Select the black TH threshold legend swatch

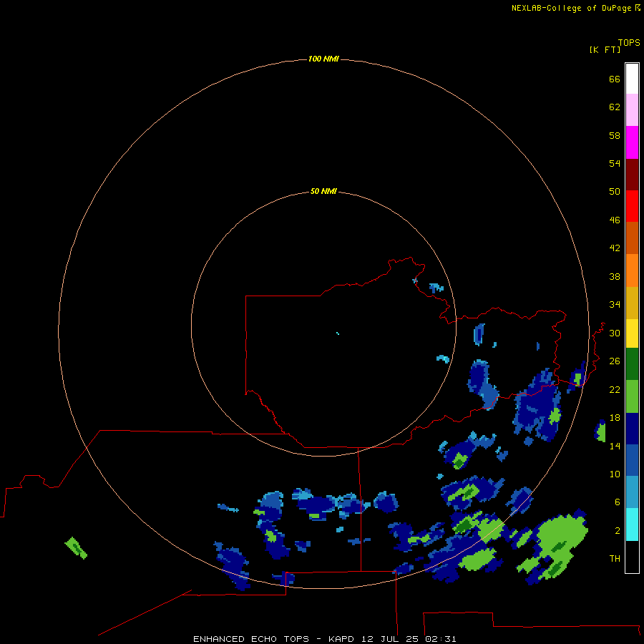click(632, 557)
